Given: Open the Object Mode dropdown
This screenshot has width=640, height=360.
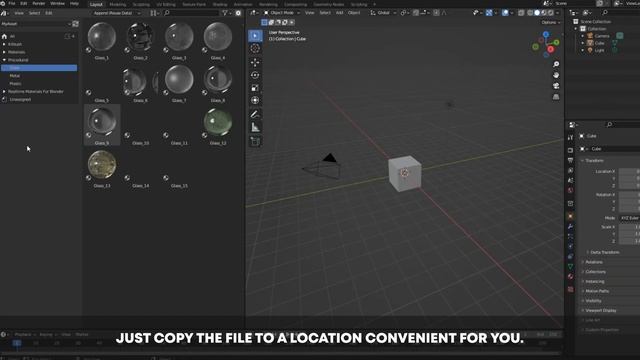Looking at the screenshot, I should coord(281,13).
